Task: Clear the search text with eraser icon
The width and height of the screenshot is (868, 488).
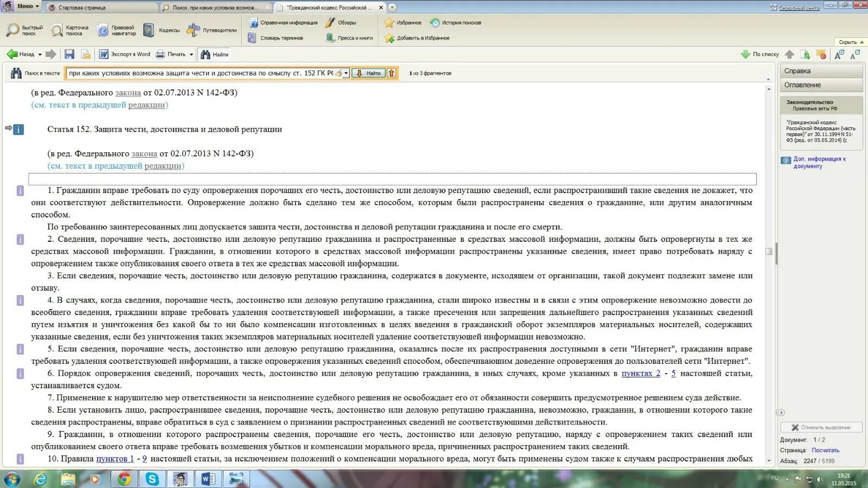Action: 338,73
